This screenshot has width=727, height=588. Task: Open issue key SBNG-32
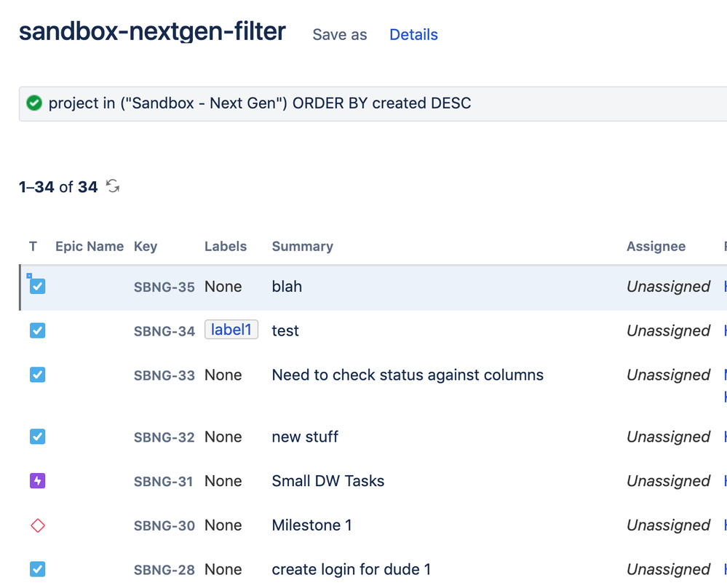click(164, 437)
